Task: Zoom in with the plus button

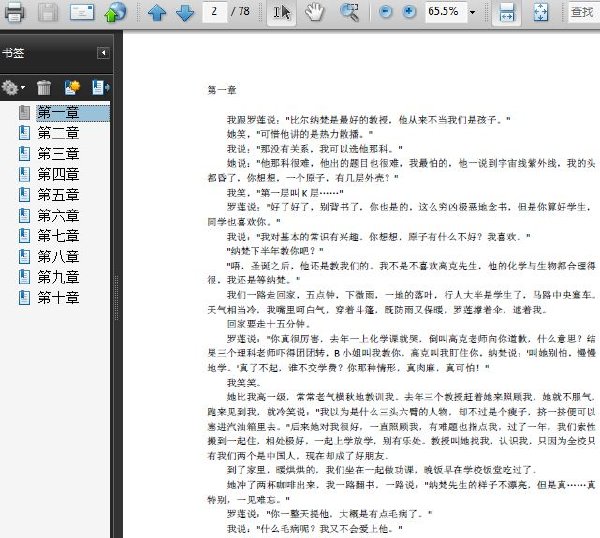Action: [x=409, y=12]
